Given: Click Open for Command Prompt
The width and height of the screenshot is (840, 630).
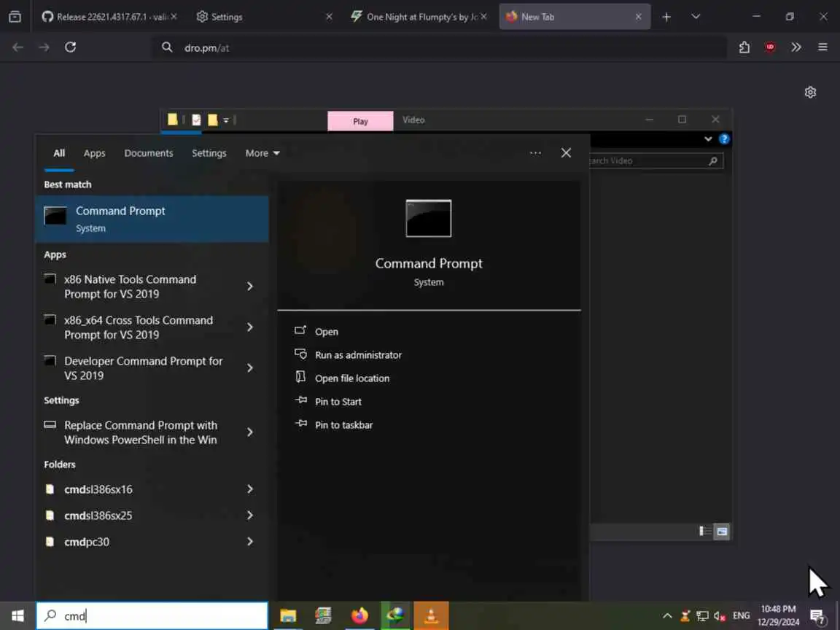Looking at the screenshot, I should (x=326, y=332).
